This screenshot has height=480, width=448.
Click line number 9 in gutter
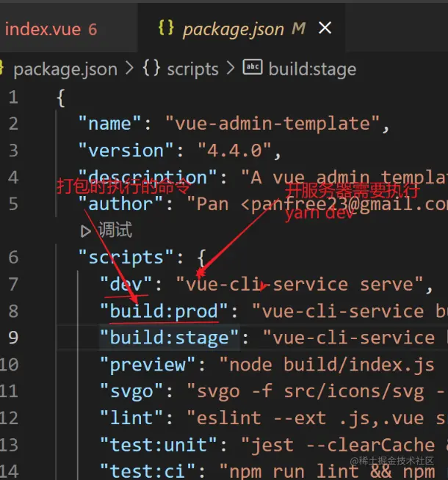point(13,338)
